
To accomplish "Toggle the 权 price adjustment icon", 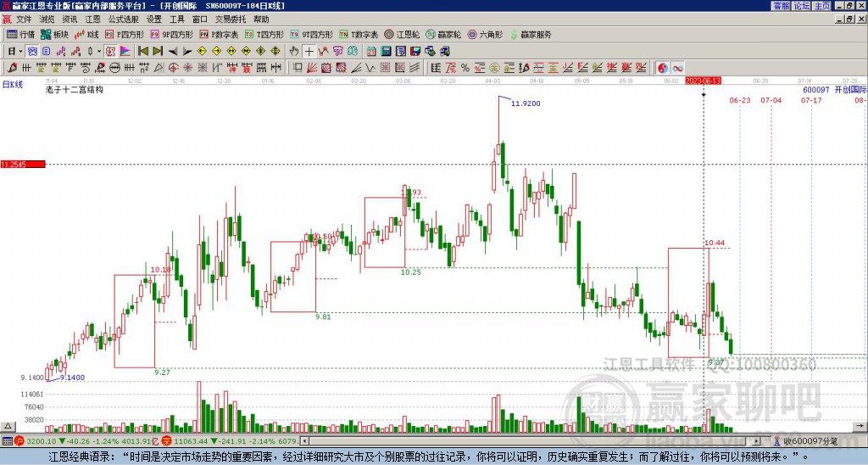I will coord(110,51).
